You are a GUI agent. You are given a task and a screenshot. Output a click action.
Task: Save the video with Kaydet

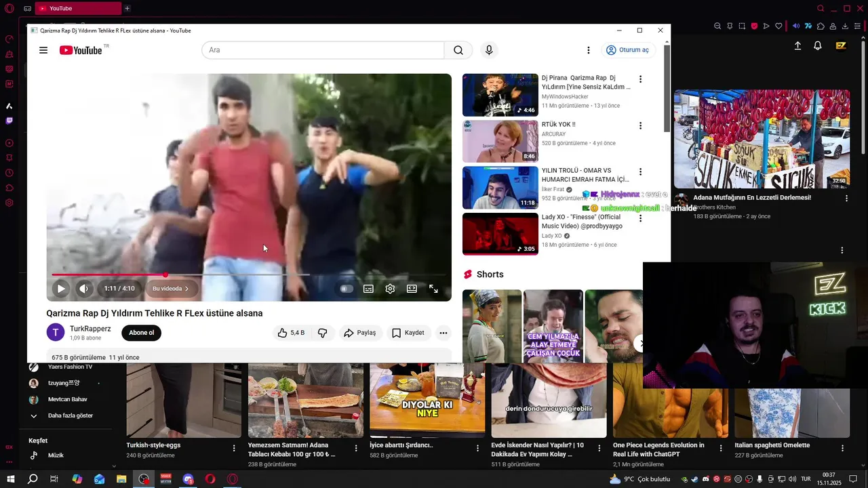tap(408, 333)
